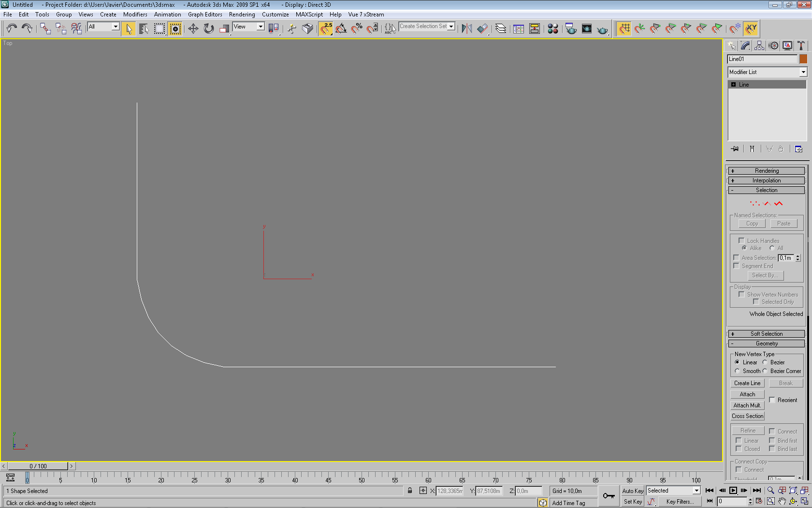The image size is (812, 508).
Task: Open the Key Filters... dialog
Action: point(680,502)
